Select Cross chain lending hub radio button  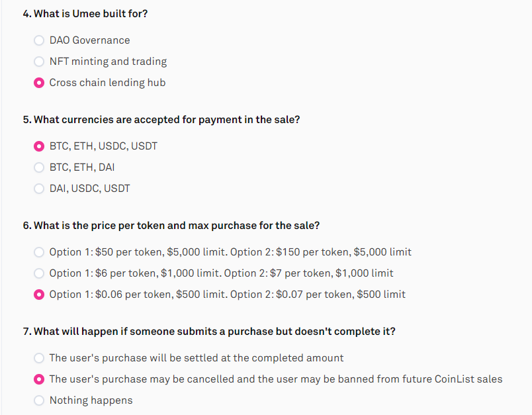[x=39, y=83]
